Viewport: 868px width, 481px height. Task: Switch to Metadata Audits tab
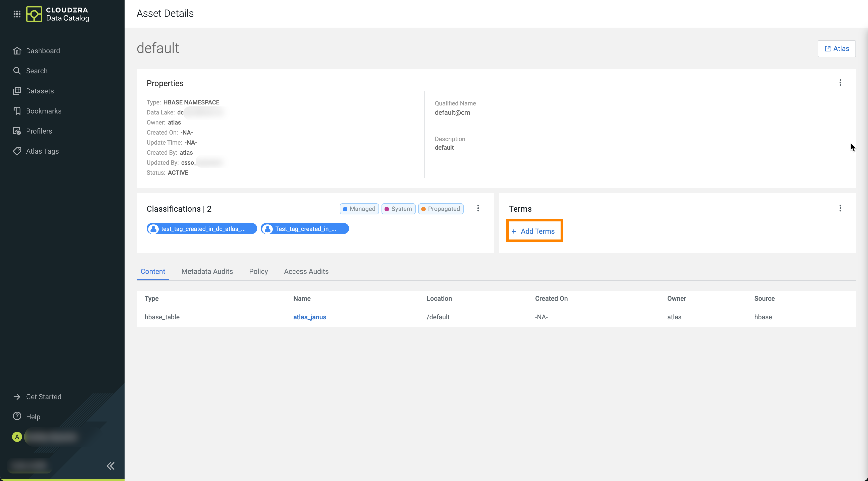click(207, 271)
